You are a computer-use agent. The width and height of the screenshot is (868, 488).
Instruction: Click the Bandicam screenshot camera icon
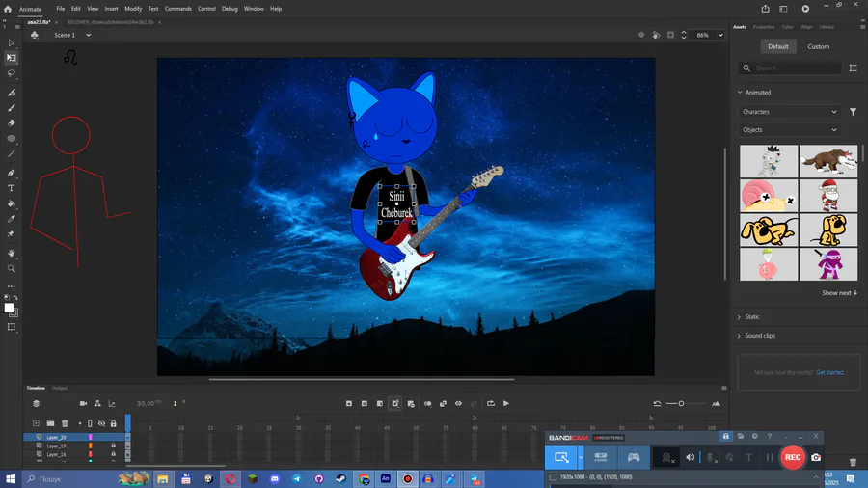[815, 457]
